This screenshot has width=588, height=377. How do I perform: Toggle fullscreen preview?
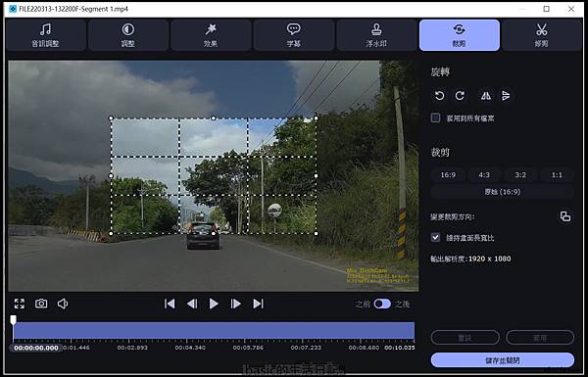point(20,304)
